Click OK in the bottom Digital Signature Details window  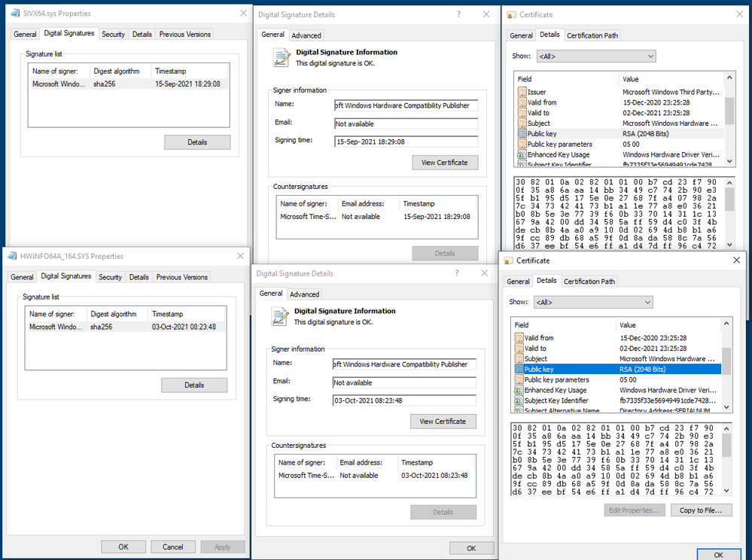click(x=471, y=548)
